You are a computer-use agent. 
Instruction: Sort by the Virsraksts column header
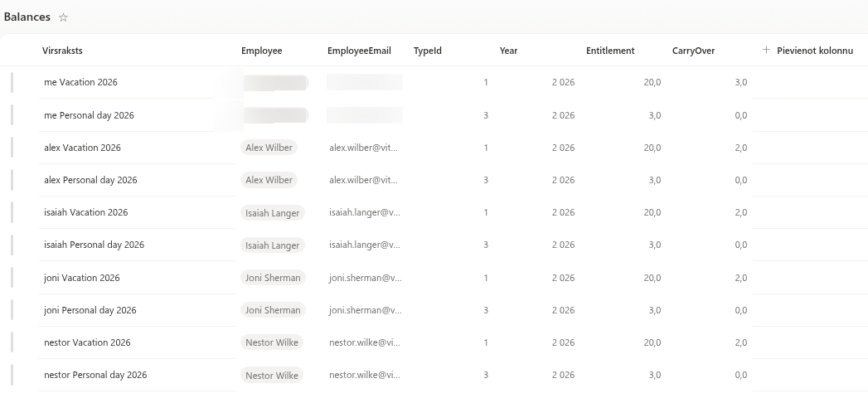point(62,51)
